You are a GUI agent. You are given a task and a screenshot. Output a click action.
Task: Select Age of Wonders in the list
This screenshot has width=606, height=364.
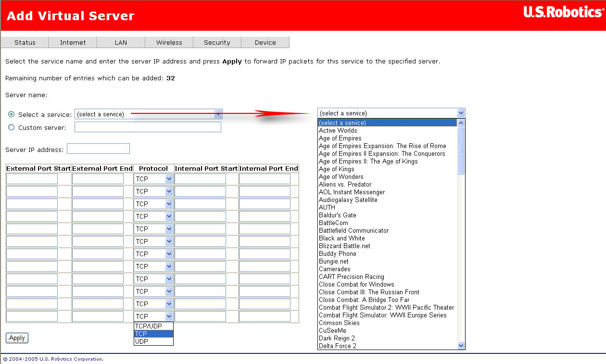388,176
